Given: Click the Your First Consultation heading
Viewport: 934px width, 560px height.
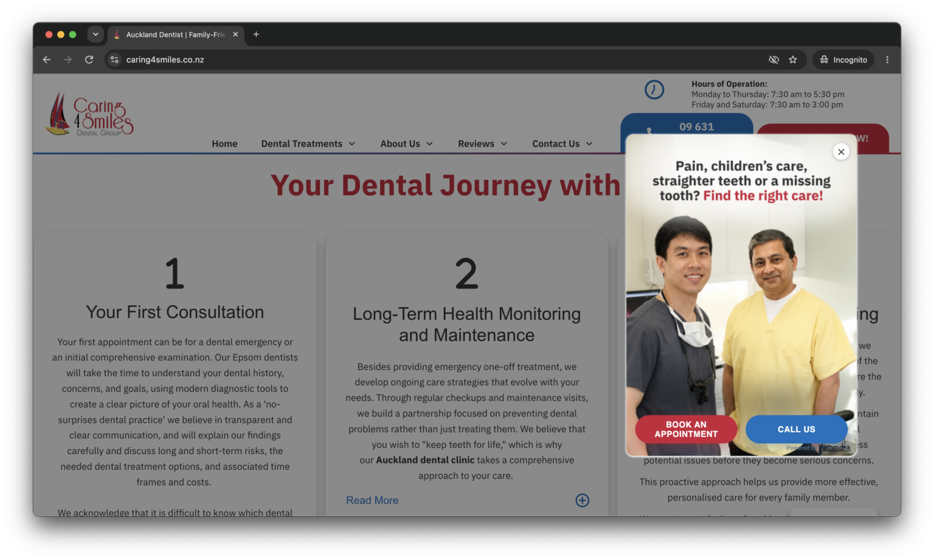Looking at the screenshot, I should click(175, 312).
